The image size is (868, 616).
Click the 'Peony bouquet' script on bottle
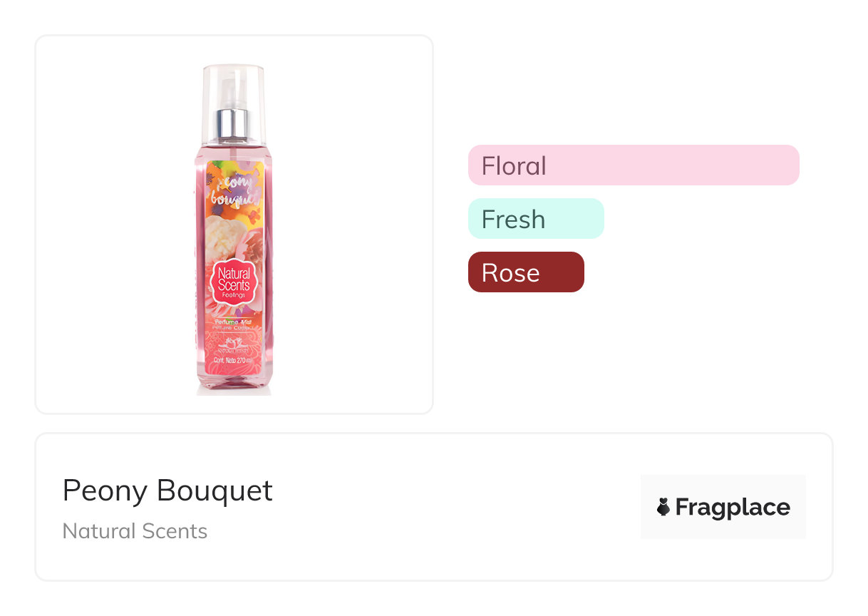(234, 191)
